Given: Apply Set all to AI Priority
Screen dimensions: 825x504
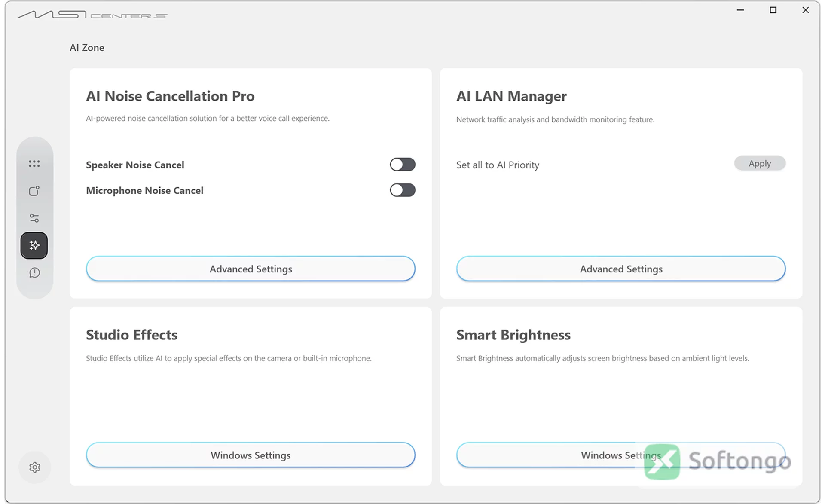Looking at the screenshot, I should coord(760,163).
